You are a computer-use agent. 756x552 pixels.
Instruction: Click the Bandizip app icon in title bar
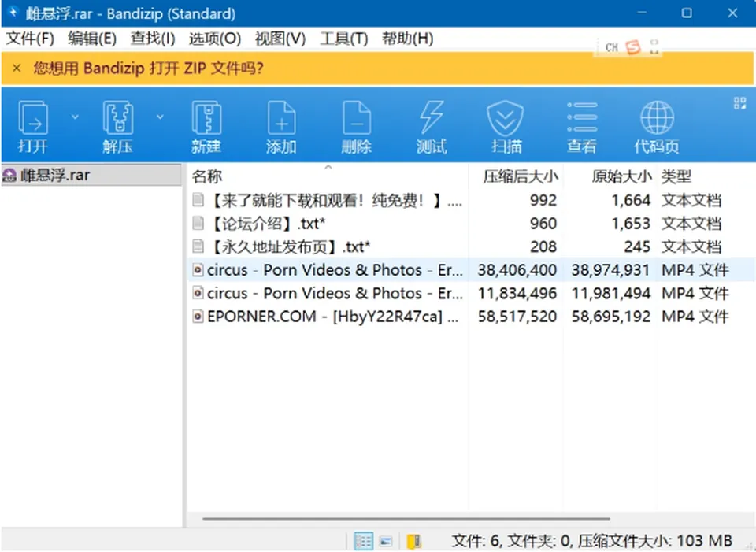click(13, 12)
